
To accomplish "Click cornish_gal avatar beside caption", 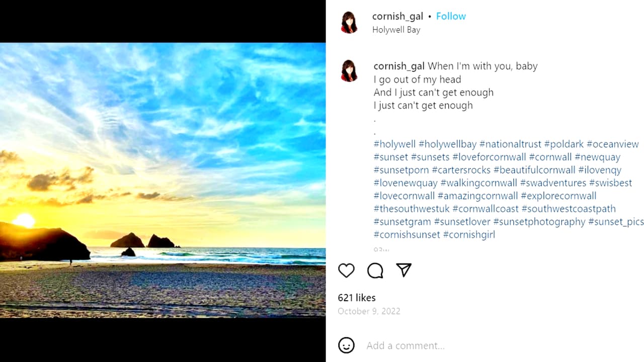I will coord(349,71).
